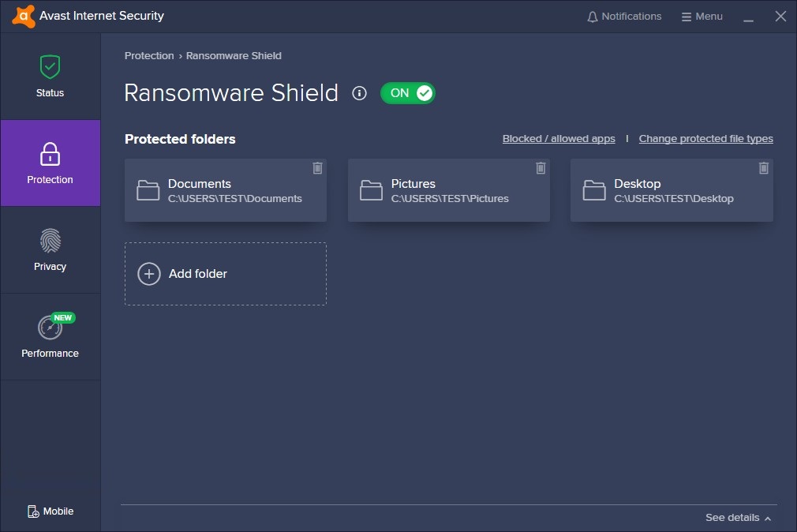This screenshot has width=797, height=532.
Task: Open the Performance gauge icon
Action: point(50,328)
